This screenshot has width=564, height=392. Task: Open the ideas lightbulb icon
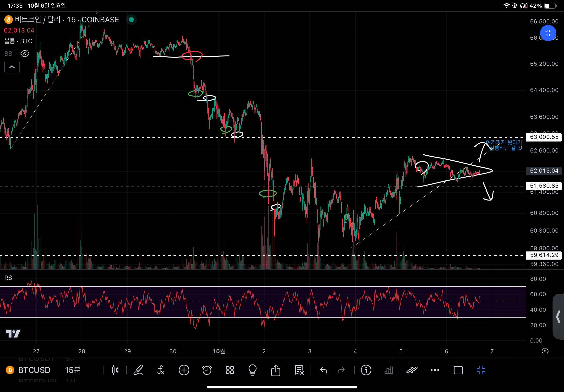pos(252,370)
